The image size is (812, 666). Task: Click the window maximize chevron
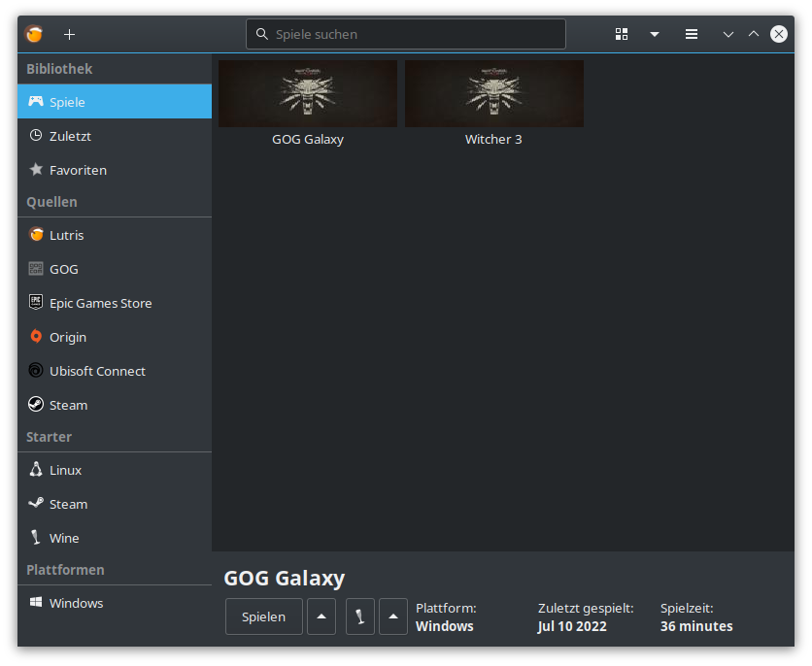point(754,34)
